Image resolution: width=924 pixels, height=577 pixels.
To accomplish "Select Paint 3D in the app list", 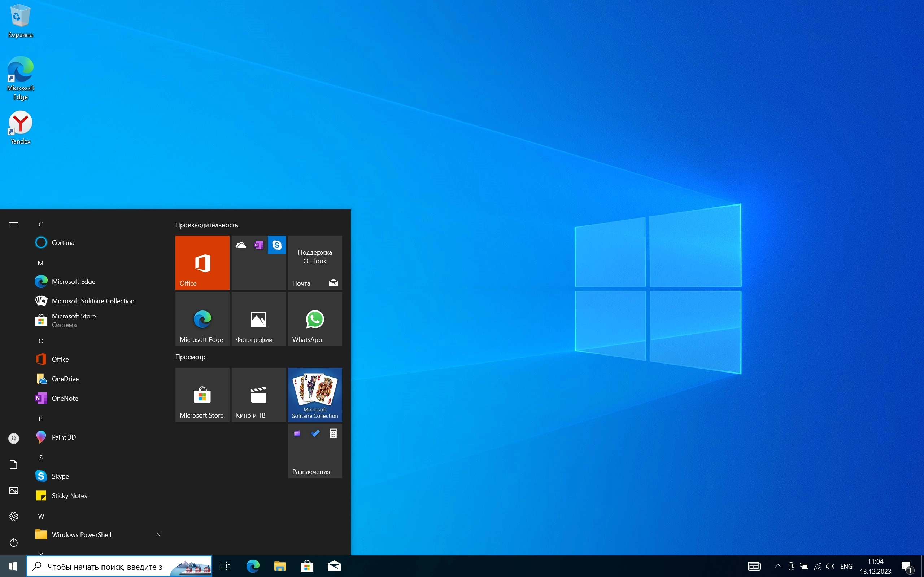I will click(x=64, y=437).
